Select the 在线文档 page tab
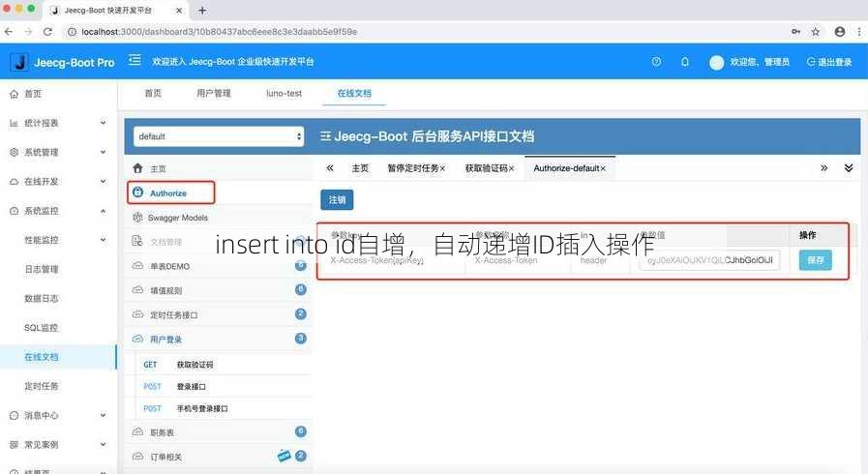The height and width of the screenshot is (474, 868). 354,93
